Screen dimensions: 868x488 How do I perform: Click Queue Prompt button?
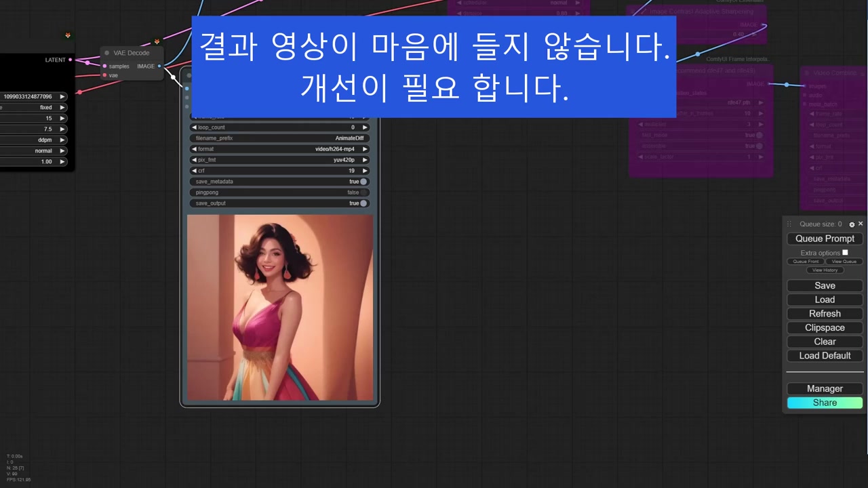825,239
